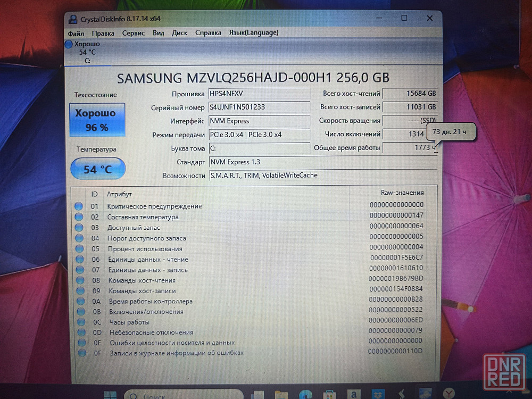532x399 pixels.
Task: Open Dropbox from the taskbar
Action: tap(378, 394)
